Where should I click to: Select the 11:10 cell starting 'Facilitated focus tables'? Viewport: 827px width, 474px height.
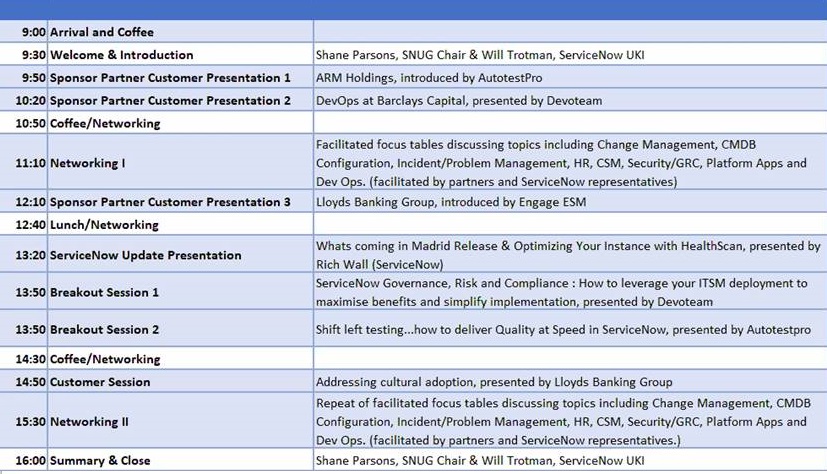[570, 162]
